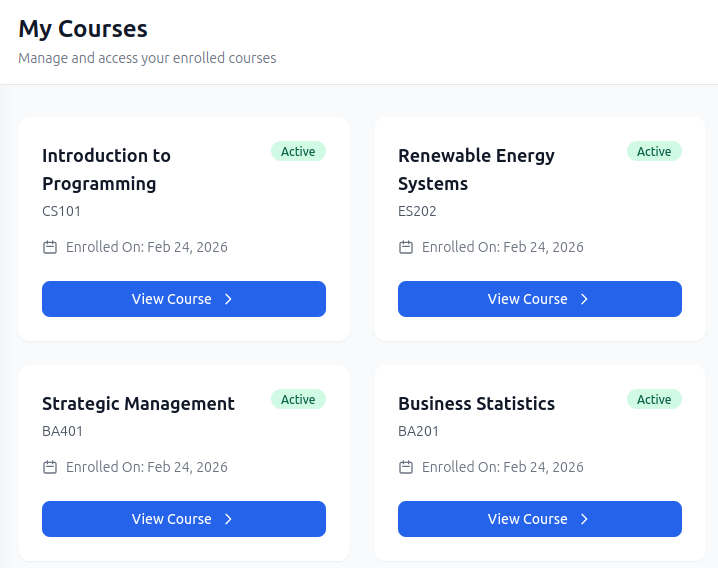Click calendar icon on Business Statistics card
Screen dimensions: 718x568
[x=406, y=467]
